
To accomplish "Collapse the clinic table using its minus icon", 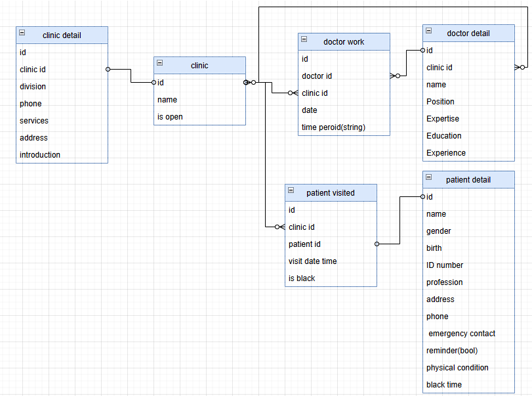I will pyautogui.click(x=160, y=62).
